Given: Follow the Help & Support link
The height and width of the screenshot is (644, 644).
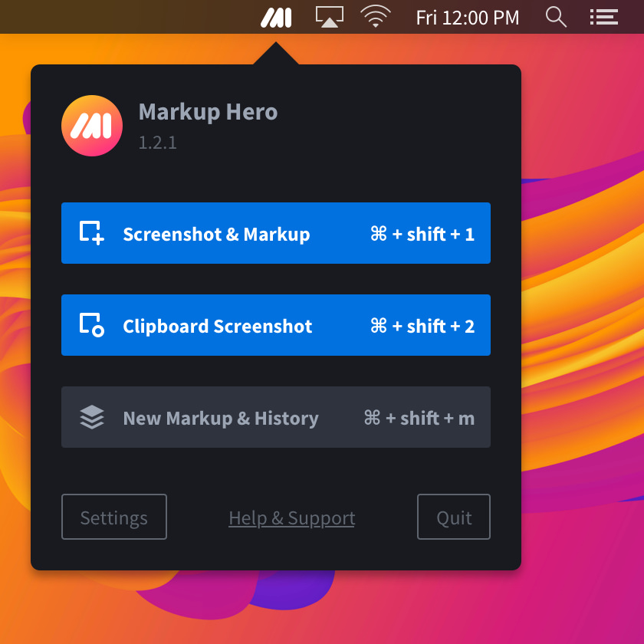Looking at the screenshot, I should (292, 518).
